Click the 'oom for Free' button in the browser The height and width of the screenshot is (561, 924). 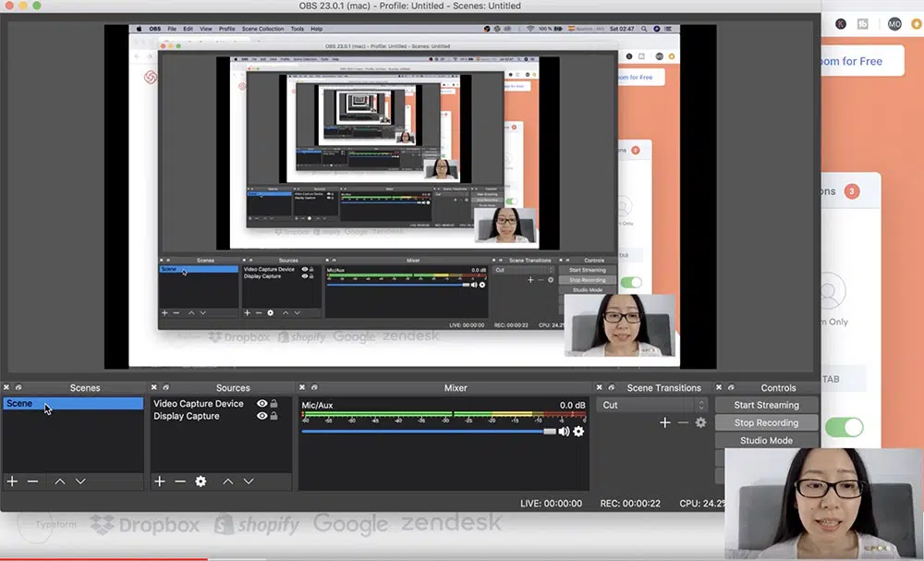[x=862, y=61]
